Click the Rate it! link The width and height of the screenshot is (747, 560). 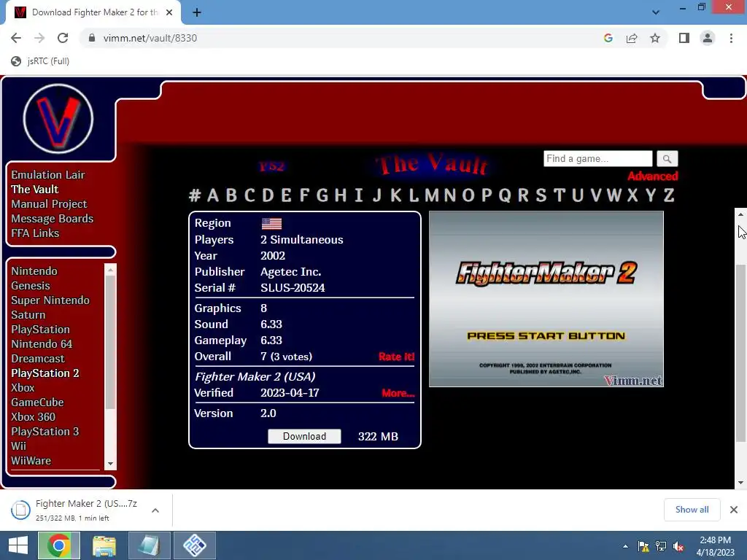[x=396, y=357]
